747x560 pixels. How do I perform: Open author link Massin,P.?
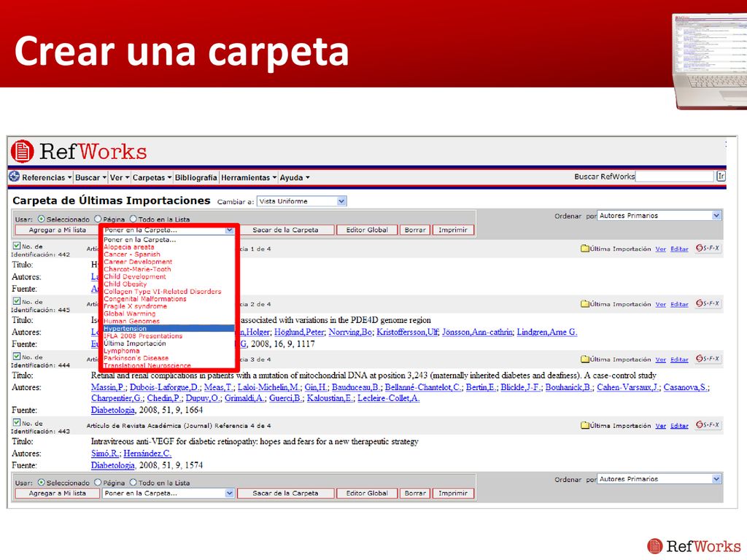tap(109, 387)
